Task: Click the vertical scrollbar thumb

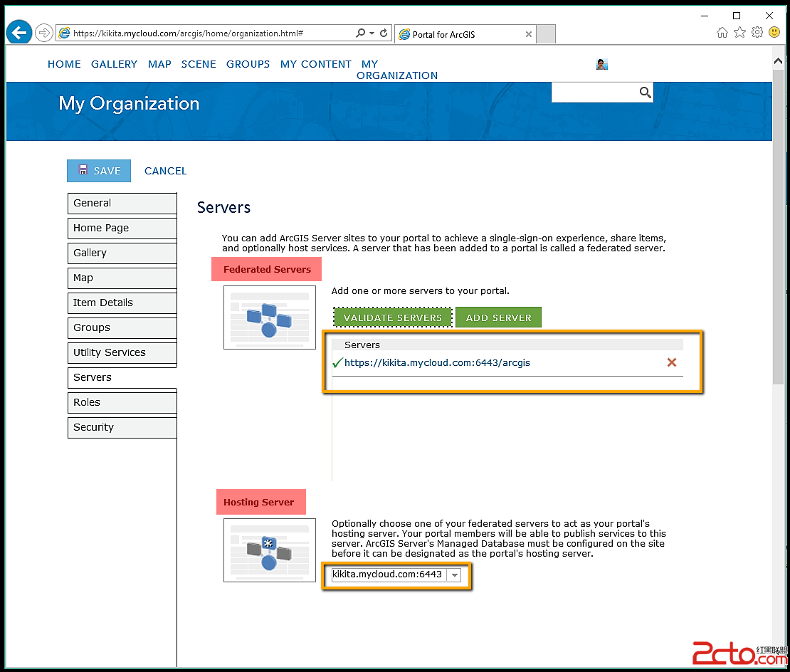Action: (778, 226)
